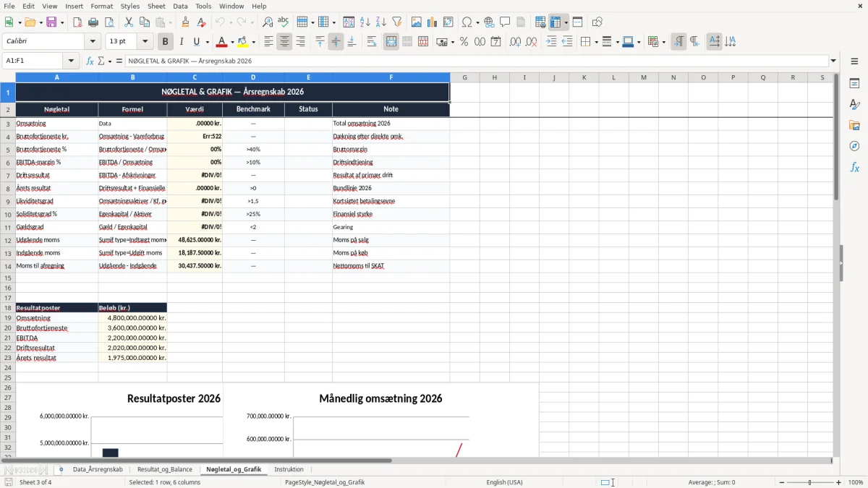
Task: Open Print Preview from toolbar
Action: point(109,22)
